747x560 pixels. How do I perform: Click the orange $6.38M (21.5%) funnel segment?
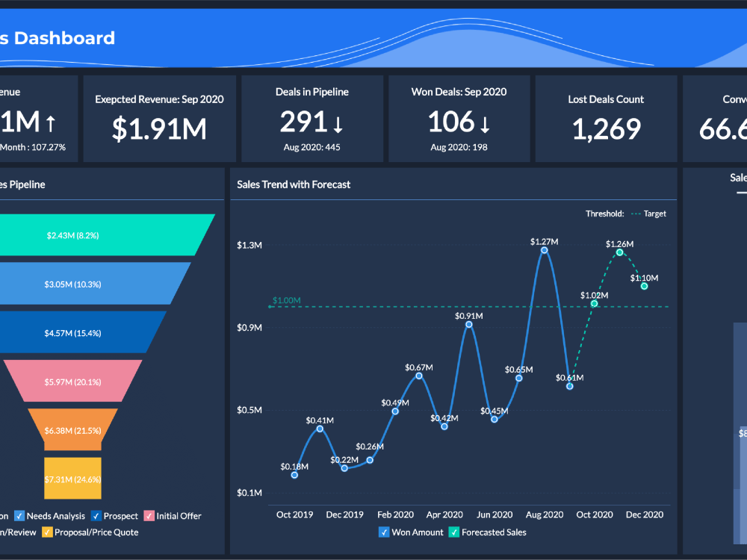73,429
